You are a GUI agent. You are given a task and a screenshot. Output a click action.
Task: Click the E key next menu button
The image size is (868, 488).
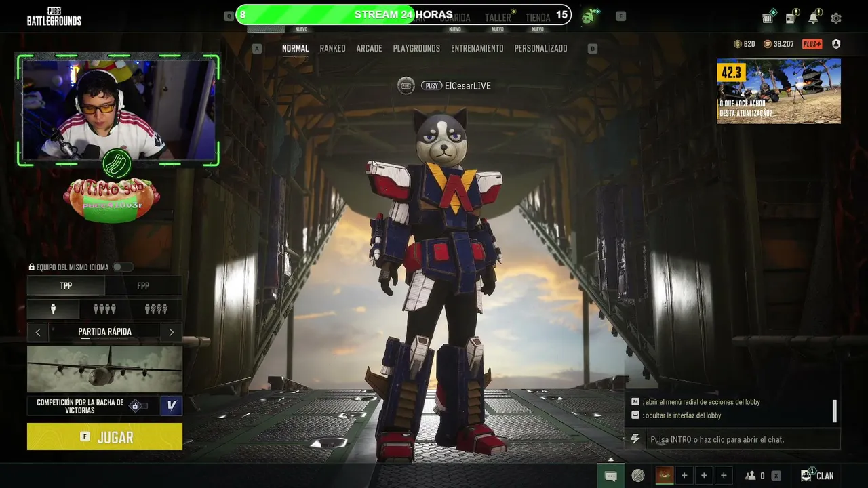pyautogui.click(x=620, y=16)
